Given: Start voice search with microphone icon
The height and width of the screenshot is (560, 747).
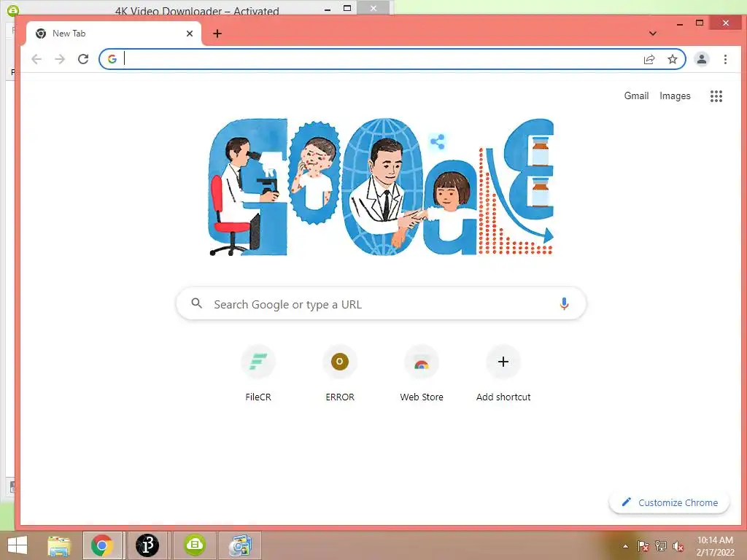Looking at the screenshot, I should click(x=564, y=304).
